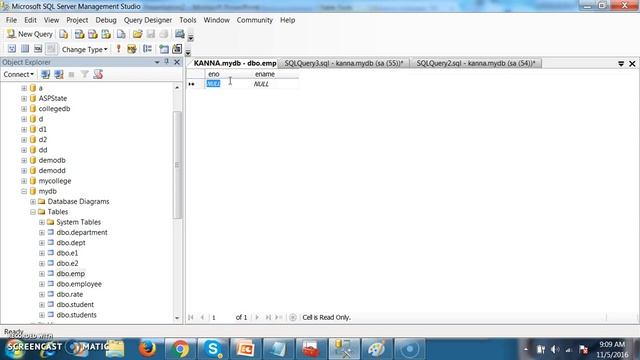This screenshot has height=360, width=640.
Task: Collapse the Tables folder node
Action: (x=33, y=212)
